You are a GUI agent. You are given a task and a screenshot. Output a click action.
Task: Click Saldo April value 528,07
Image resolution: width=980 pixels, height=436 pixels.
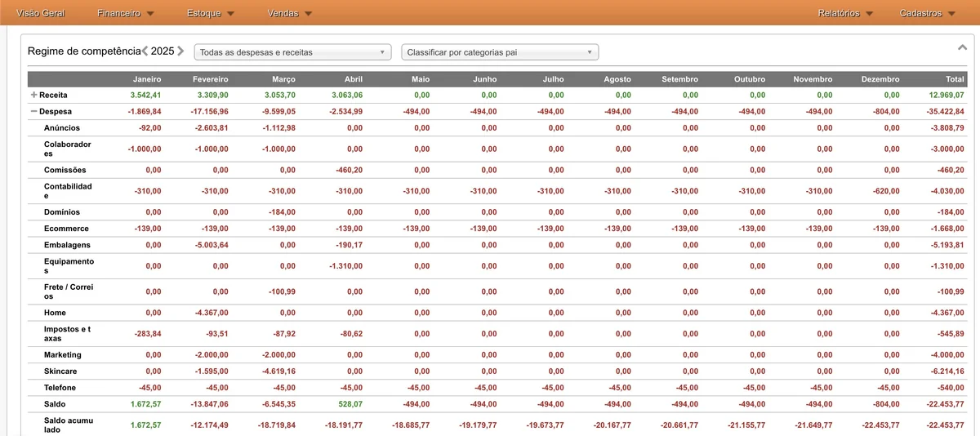(351, 404)
